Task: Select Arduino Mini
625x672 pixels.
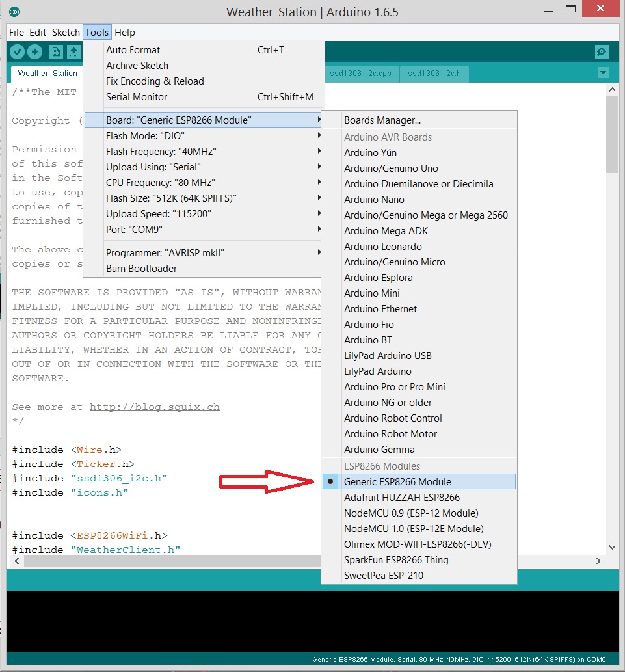Action: tap(419, 293)
